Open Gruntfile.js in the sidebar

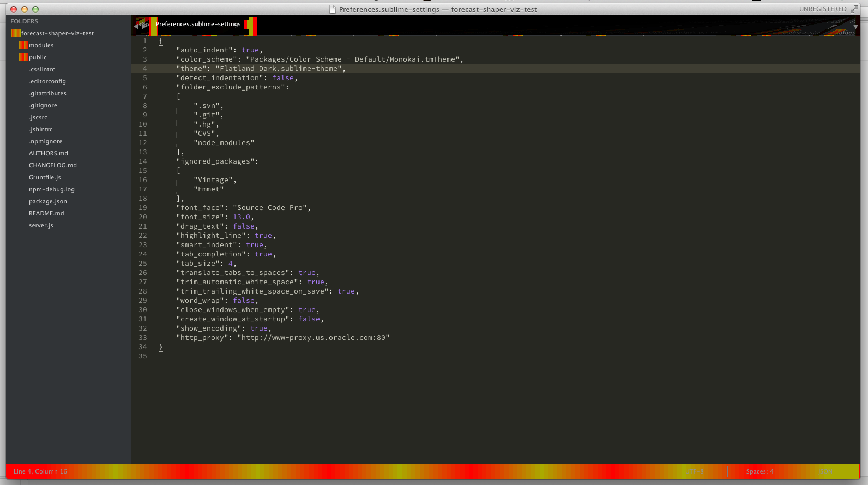45,177
